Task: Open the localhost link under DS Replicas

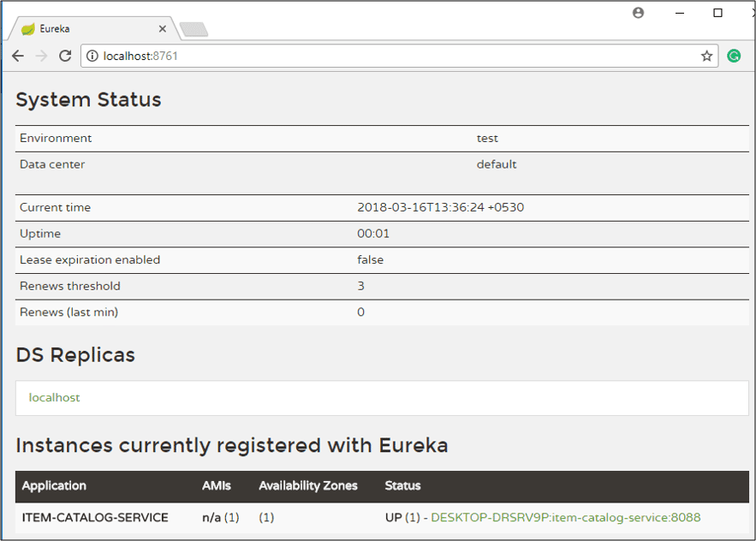Action: point(53,397)
